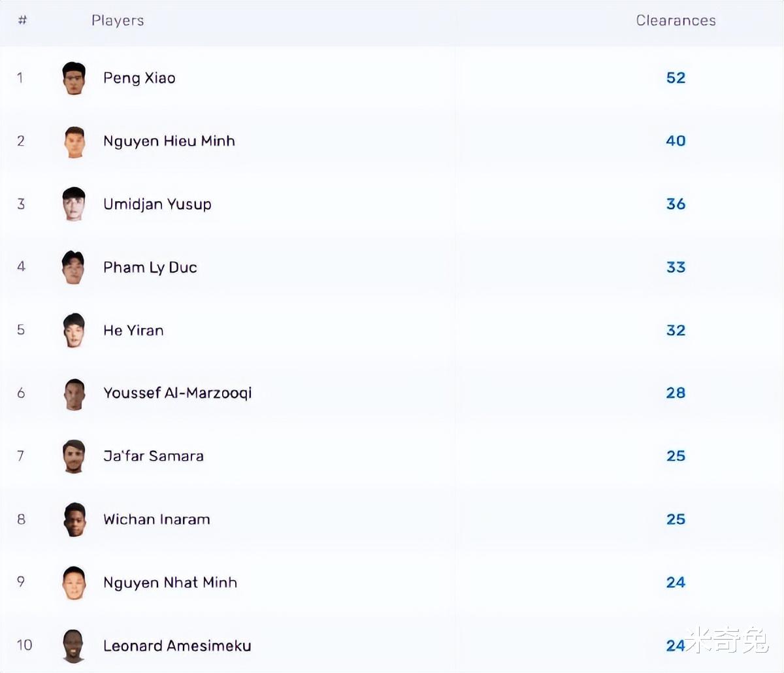Select the He Yiran name link
This screenshot has height=673, width=784.
pyautogui.click(x=133, y=331)
